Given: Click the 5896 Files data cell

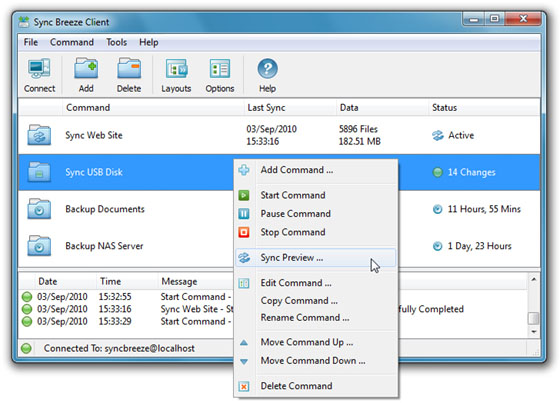Looking at the screenshot, I should pos(358,129).
